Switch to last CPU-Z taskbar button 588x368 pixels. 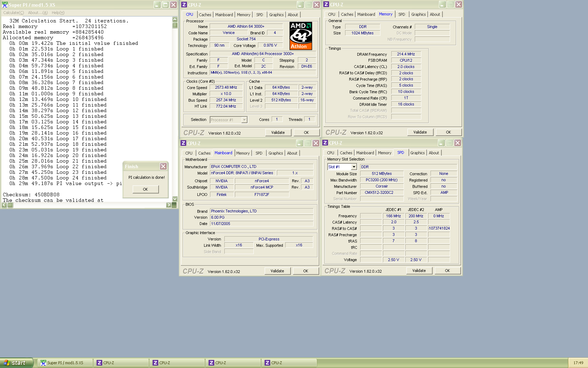point(289,363)
